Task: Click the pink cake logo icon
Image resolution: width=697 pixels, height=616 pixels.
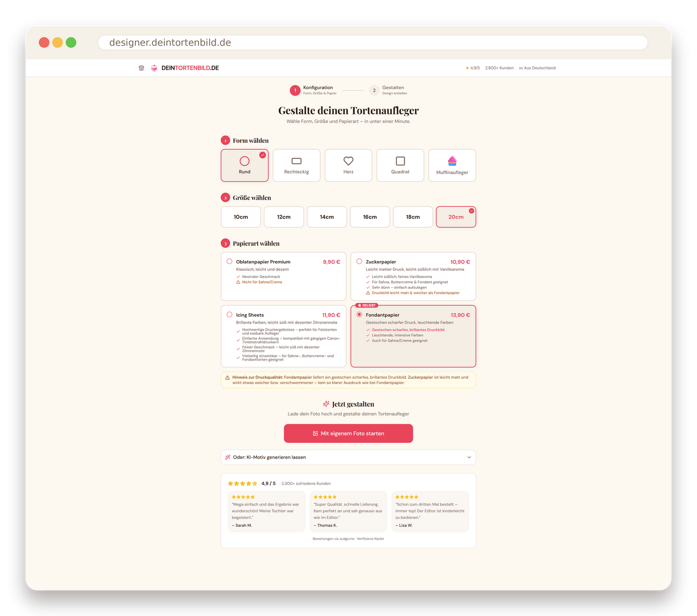Action: pos(154,68)
